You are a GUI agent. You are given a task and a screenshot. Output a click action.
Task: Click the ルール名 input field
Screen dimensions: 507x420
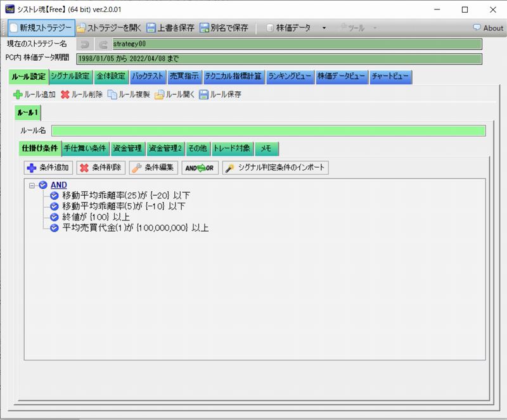point(268,130)
